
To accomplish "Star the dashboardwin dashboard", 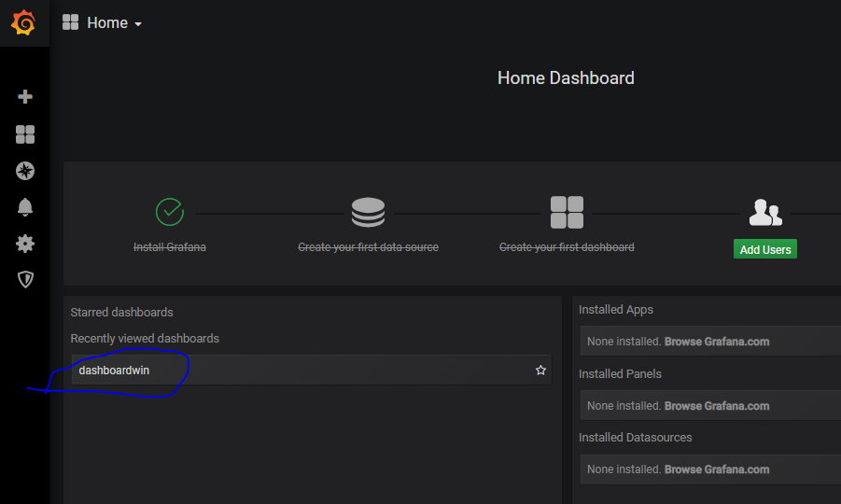I will click(540, 370).
